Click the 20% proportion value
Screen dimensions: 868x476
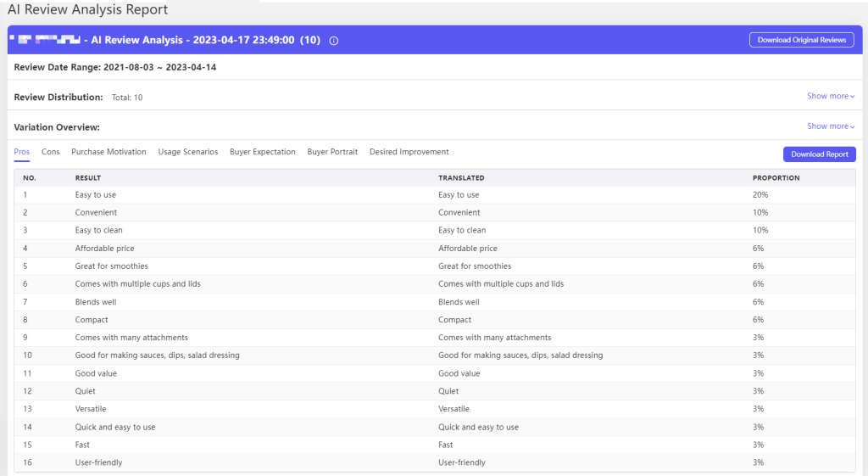point(760,194)
